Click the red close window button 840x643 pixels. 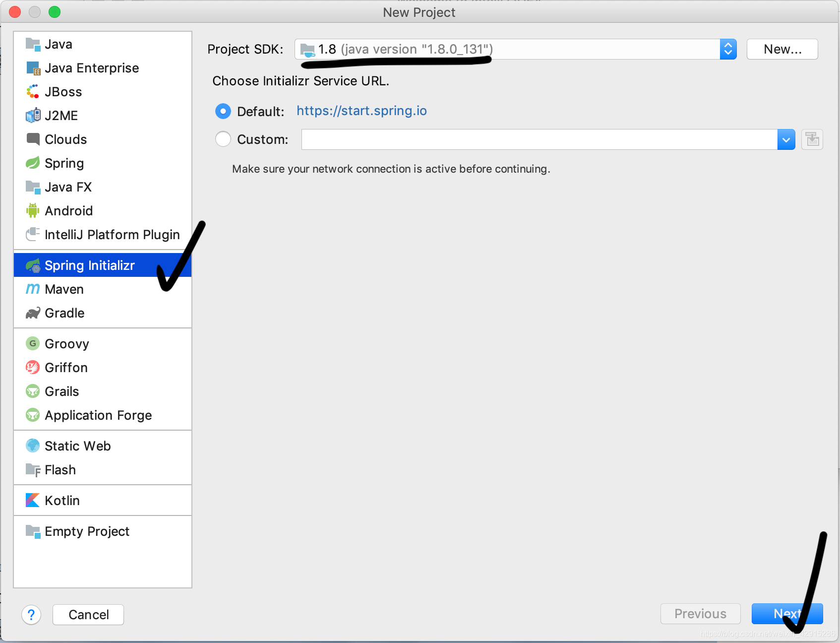point(15,12)
